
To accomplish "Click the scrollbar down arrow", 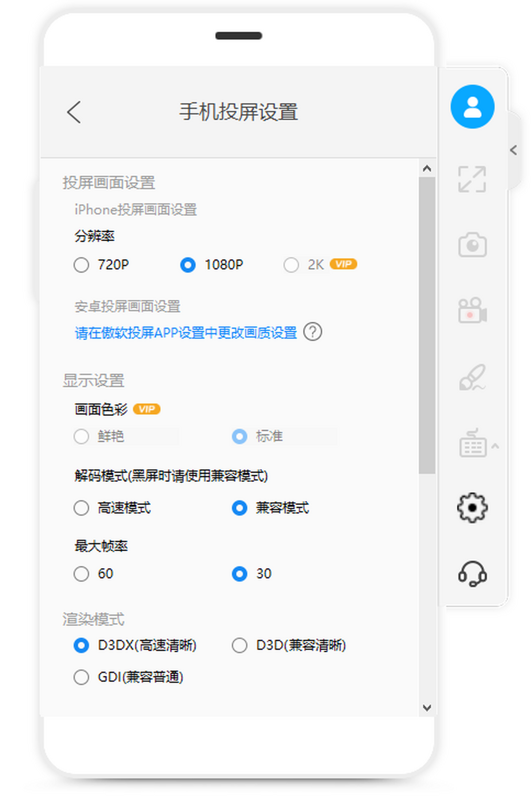I will [x=427, y=708].
